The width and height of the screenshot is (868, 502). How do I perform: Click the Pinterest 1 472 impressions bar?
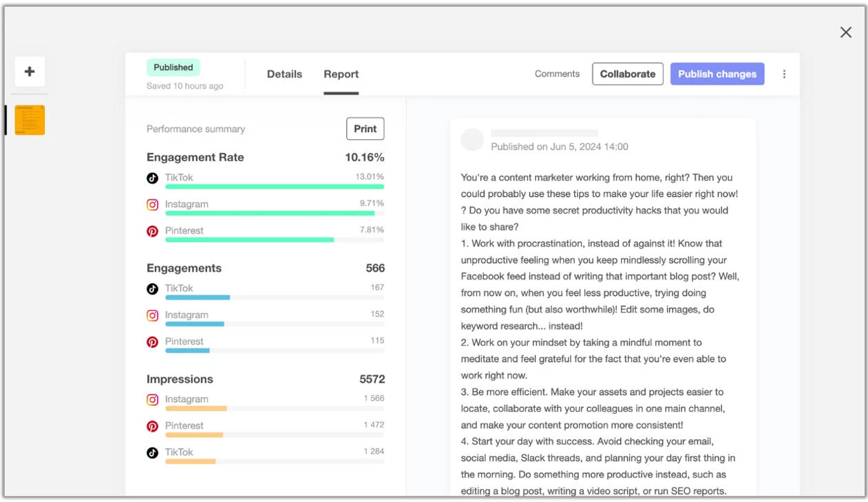275,435
